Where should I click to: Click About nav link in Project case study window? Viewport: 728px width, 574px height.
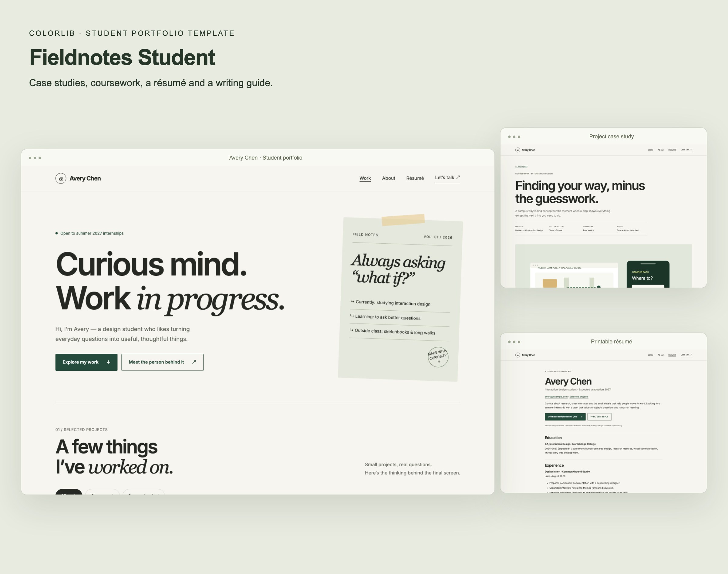tap(660, 150)
